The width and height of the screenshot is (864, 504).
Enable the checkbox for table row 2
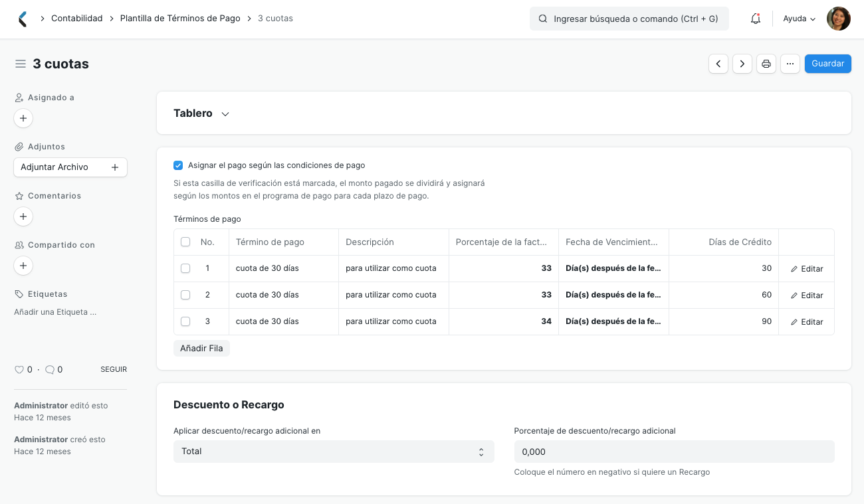click(185, 295)
